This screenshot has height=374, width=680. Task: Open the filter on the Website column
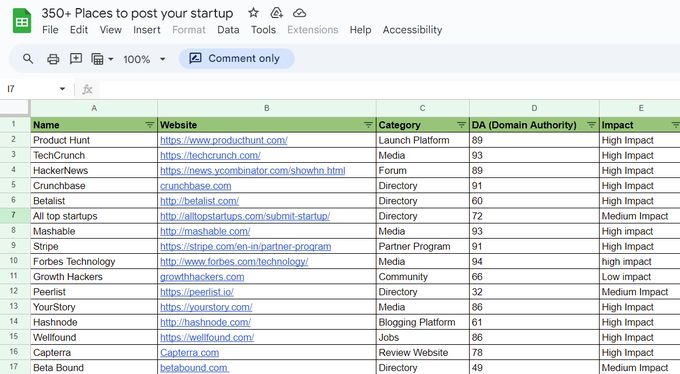coord(368,125)
